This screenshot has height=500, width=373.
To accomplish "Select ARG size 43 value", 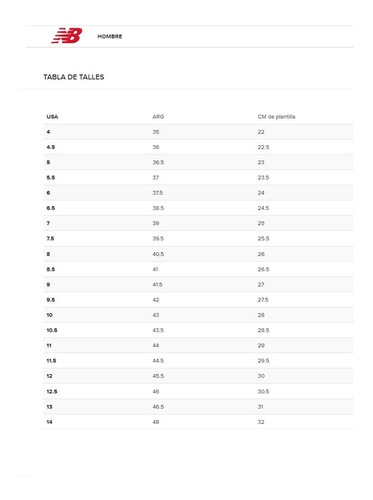I will pos(156,315).
